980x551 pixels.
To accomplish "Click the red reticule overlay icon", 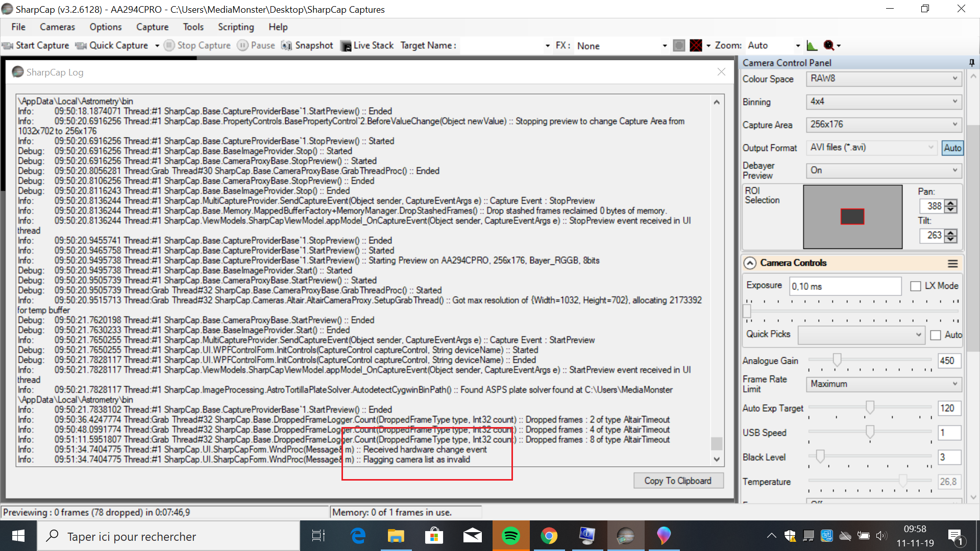I will pos(696,45).
